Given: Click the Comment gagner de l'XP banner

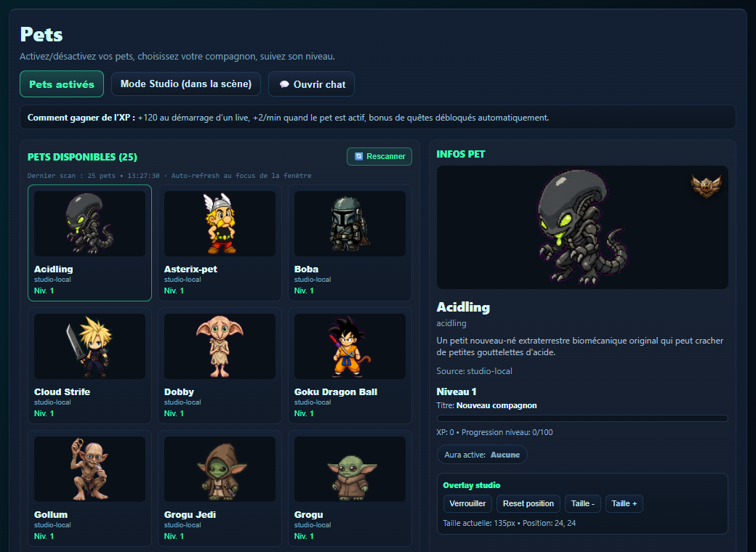Looking at the screenshot, I should pyautogui.click(x=378, y=118).
